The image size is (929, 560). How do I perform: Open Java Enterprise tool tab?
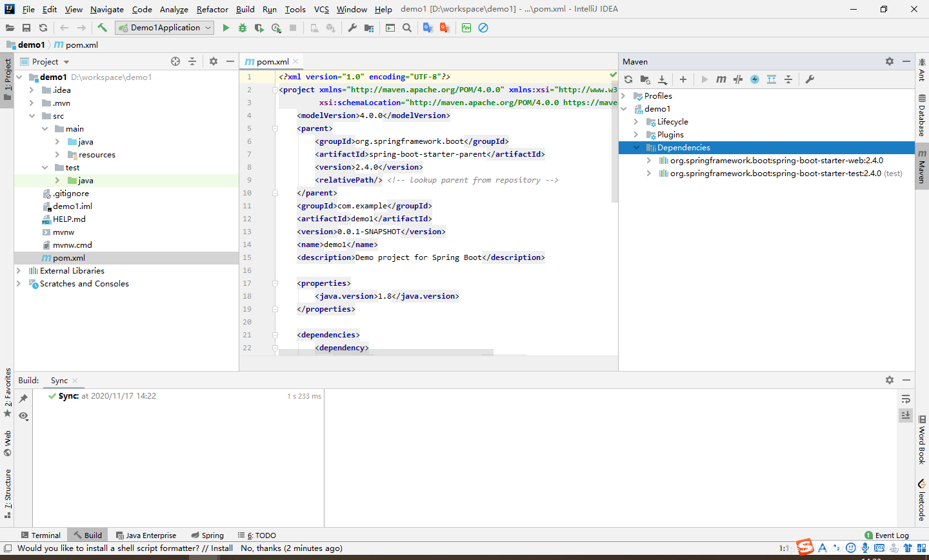(146, 535)
